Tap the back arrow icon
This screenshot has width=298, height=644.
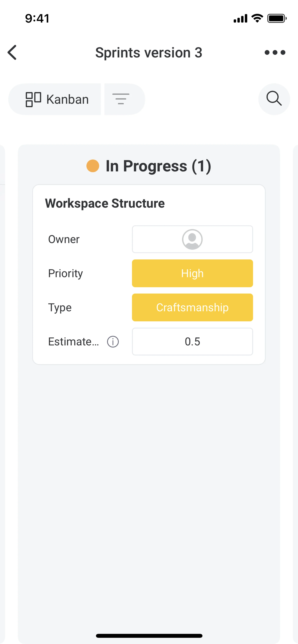tap(12, 53)
